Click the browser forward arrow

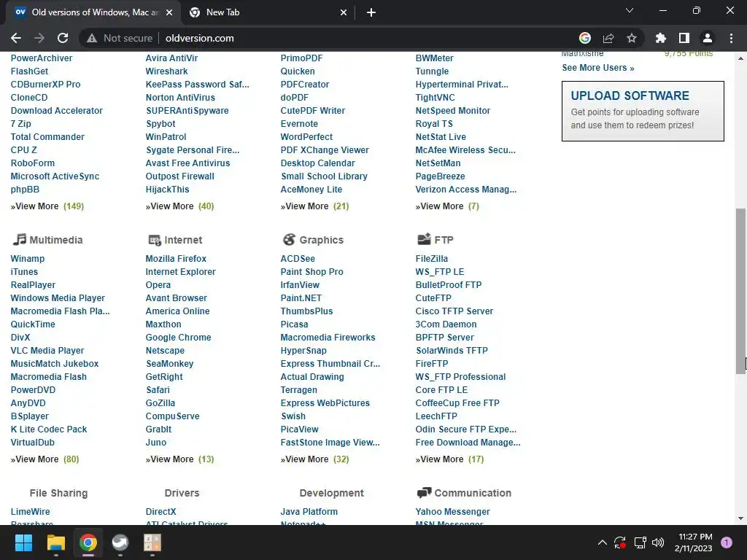pos(39,38)
